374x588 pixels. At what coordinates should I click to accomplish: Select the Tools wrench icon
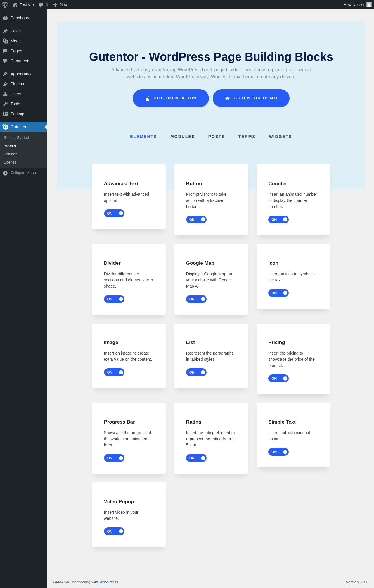[x=5, y=104]
